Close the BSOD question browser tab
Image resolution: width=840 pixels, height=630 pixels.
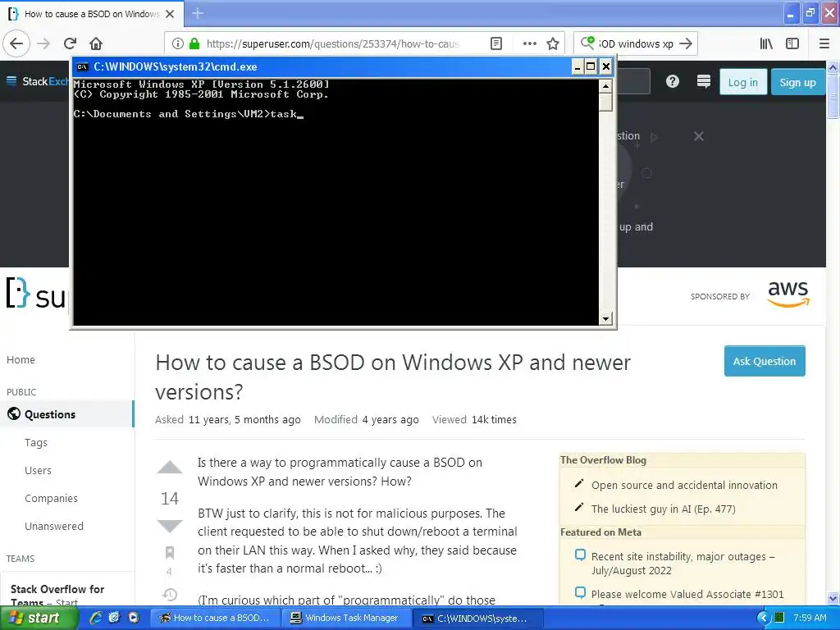tap(170, 14)
